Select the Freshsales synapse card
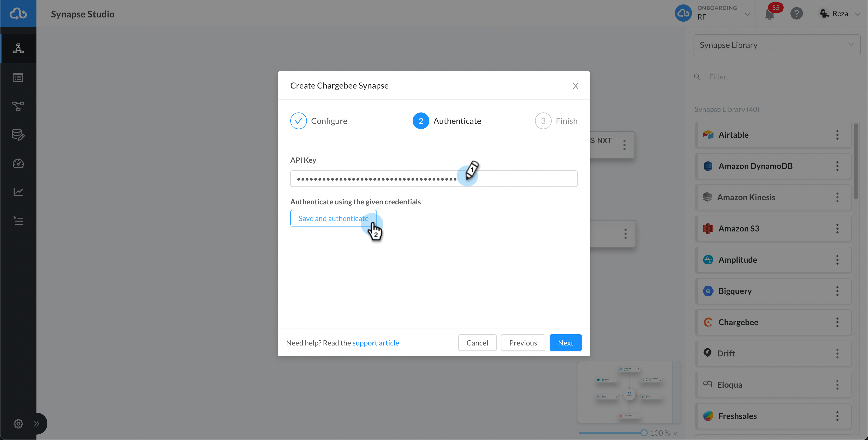The image size is (868, 440). pyautogui.click(x=773, y=416)
